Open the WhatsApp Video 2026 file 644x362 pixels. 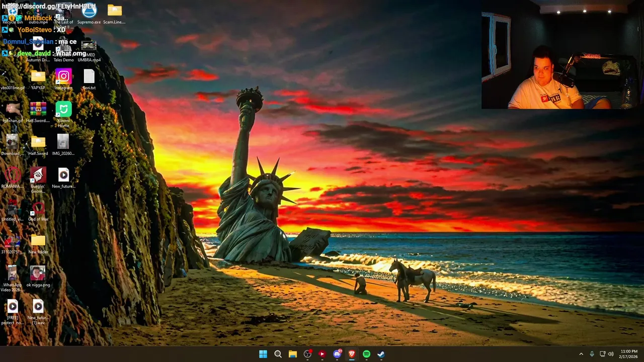13,279
